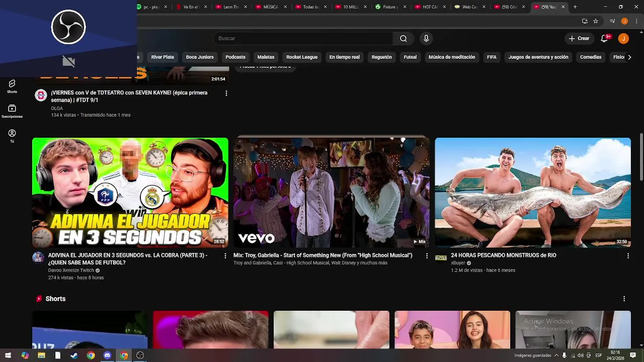Filter by En tiempo real chip
The width and height of the screenshot is (644, 362).
344,57
